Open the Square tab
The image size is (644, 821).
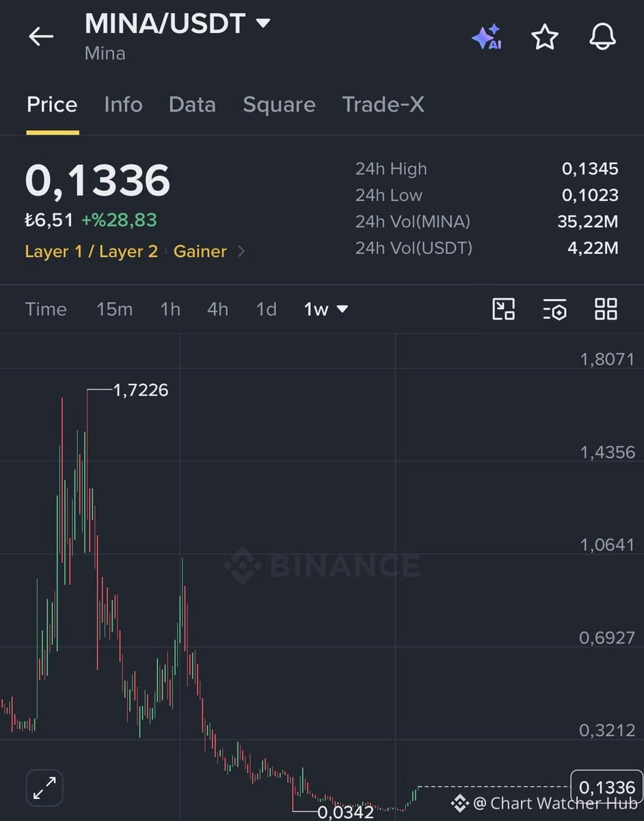(x=279, y=105)
